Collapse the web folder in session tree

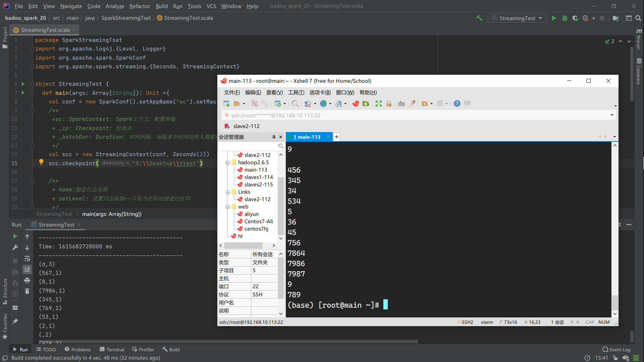(x=227, y=207)
